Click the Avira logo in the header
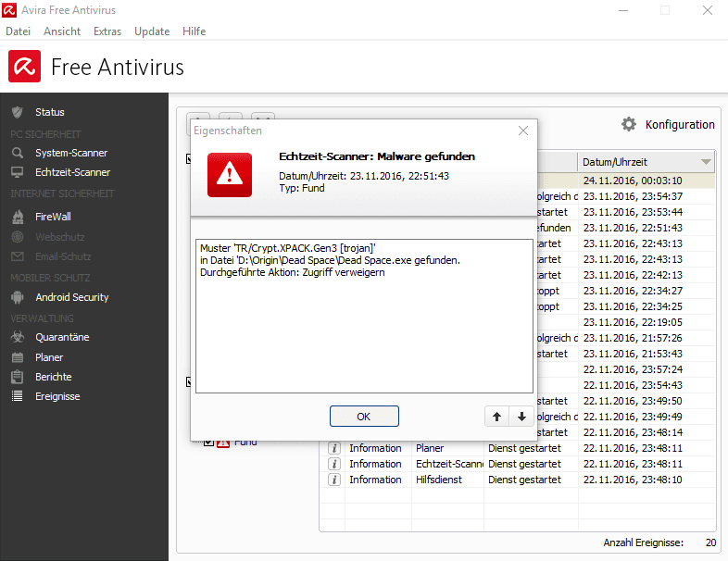Screen dimensions: 728x561 click(x=24, y=67)
